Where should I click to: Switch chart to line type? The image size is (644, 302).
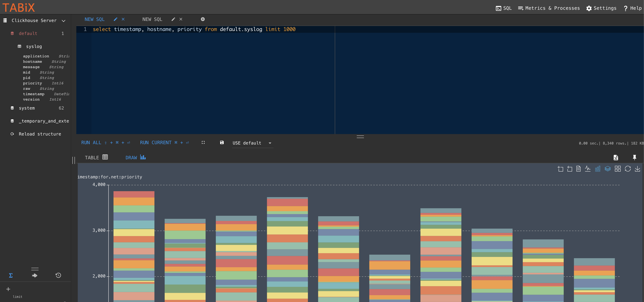pos(587,169)
